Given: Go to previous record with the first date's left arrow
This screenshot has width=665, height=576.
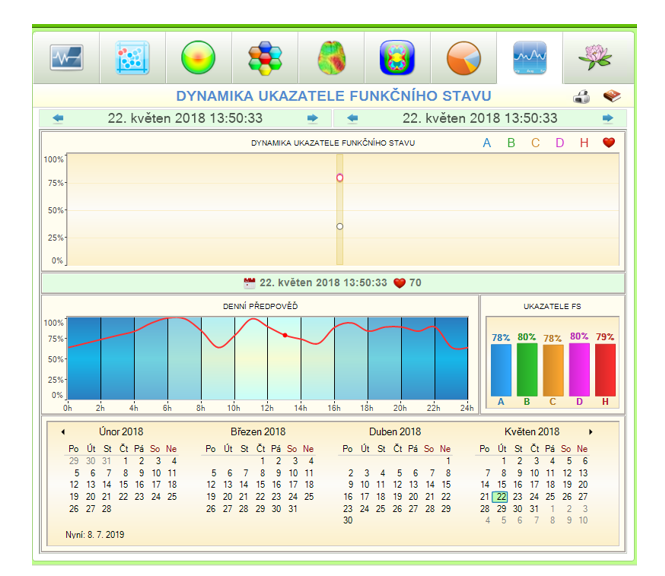Looking at the screenshot, I should (58, 118).
